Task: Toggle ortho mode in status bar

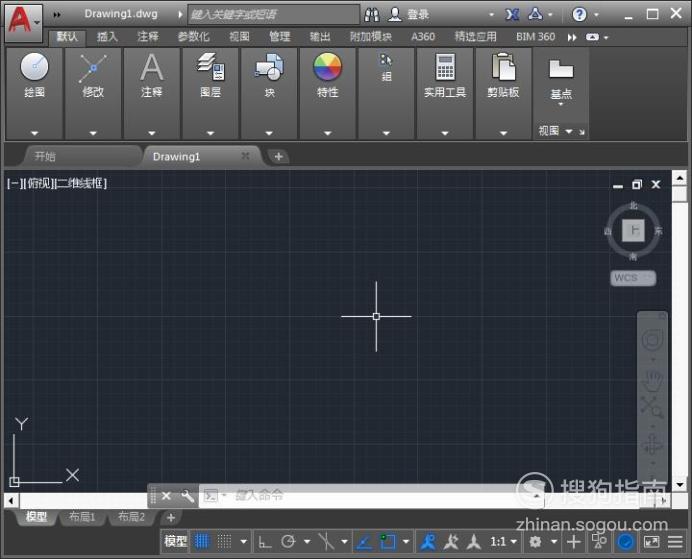Action: point(265,542)
